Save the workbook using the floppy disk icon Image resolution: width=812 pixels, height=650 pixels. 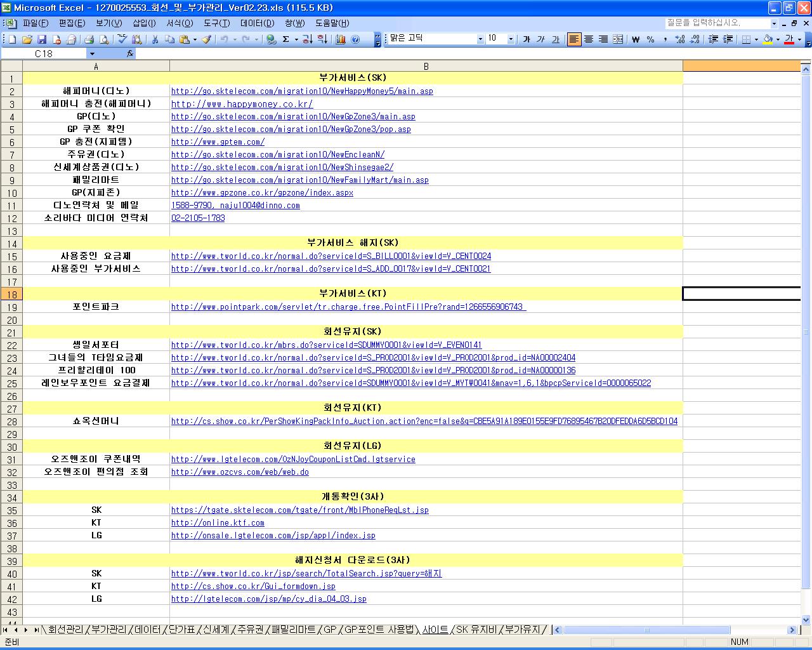click(x=43, y=39)
